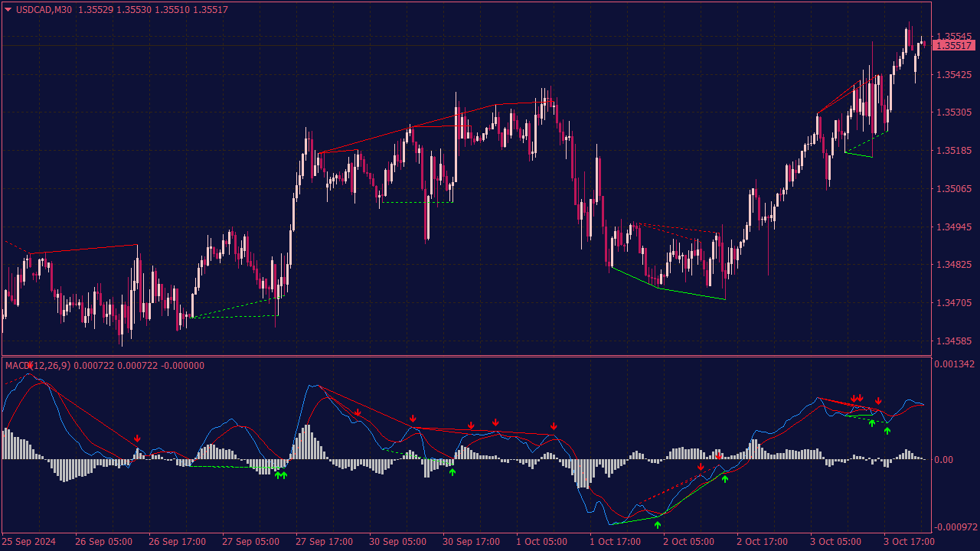Click the highlighted 1.35517 current price tag
Screen dimensions: 980x551
point(954,46)
